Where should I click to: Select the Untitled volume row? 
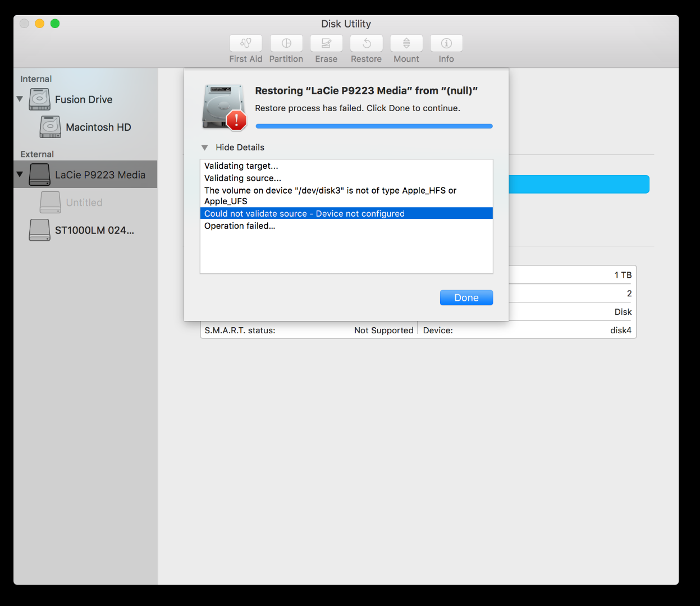[x=85, y=203]
